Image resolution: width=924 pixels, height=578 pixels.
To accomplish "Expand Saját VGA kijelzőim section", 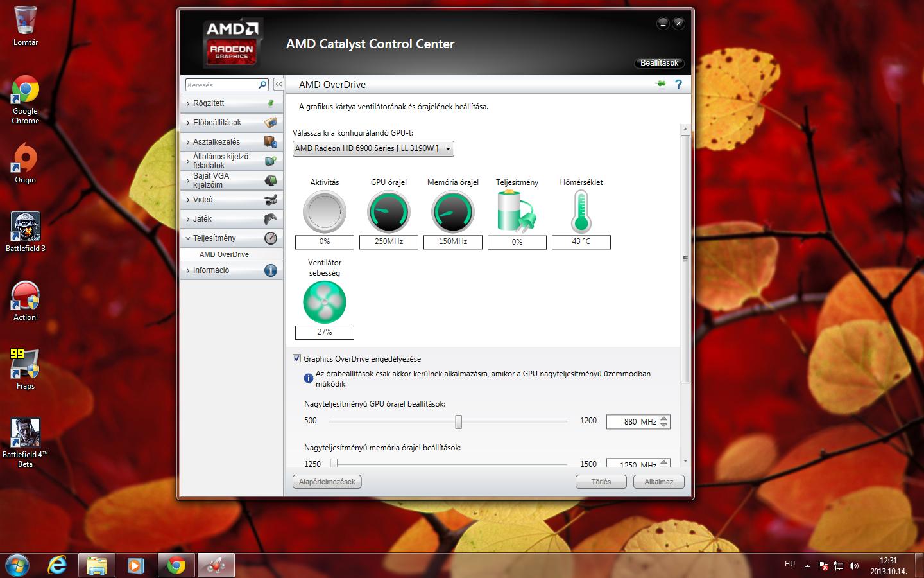I will click(232, 180).
